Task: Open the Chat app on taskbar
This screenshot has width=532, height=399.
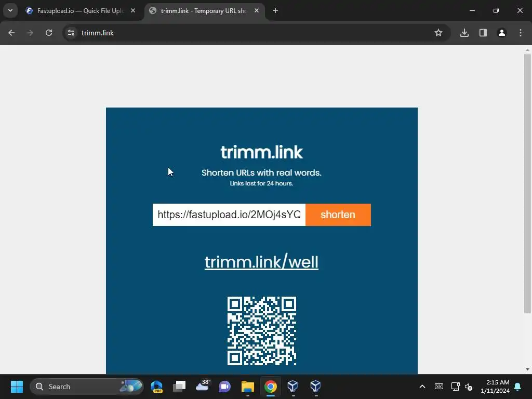Action: 224,387
